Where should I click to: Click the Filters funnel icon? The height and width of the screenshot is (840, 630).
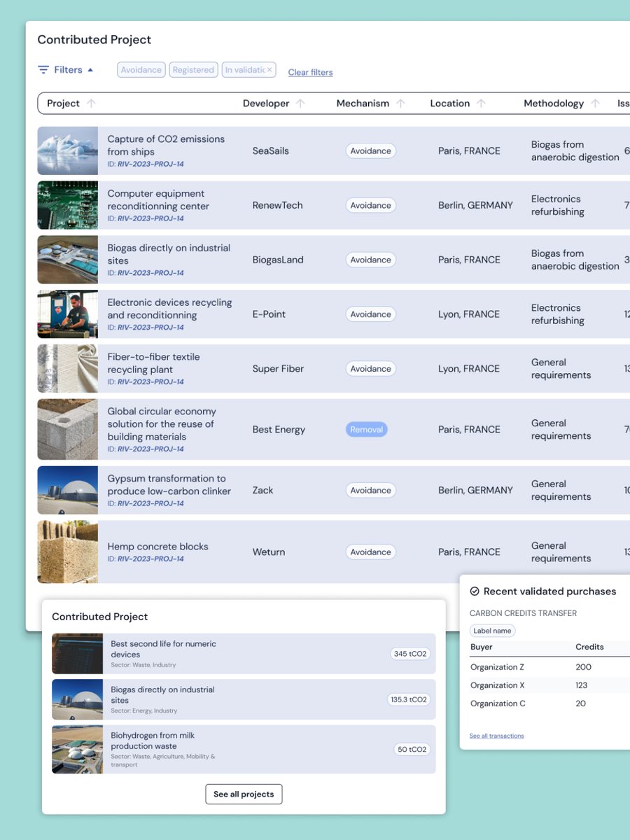tap(43, 70)
